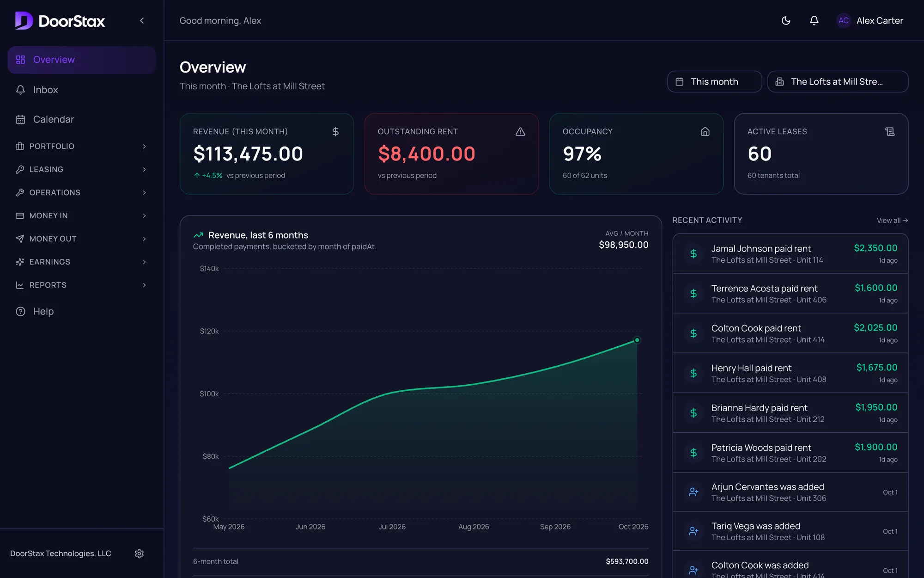Open notifications bell in top bar
Image resolution: width=924 pixels, height=578 pixels.
[814, 21]
